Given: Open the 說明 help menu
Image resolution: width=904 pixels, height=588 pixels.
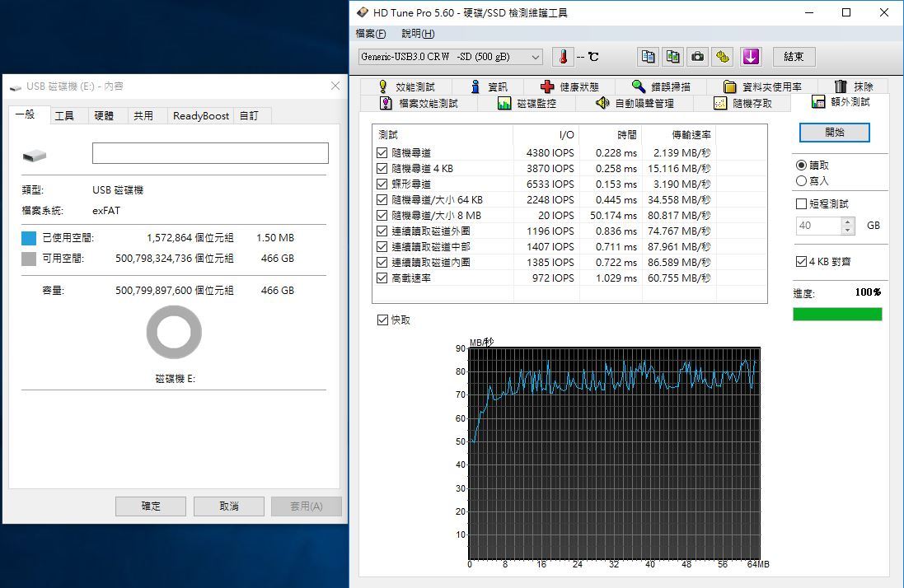Looking at the screenshot, I should click(x=418, y=34).
